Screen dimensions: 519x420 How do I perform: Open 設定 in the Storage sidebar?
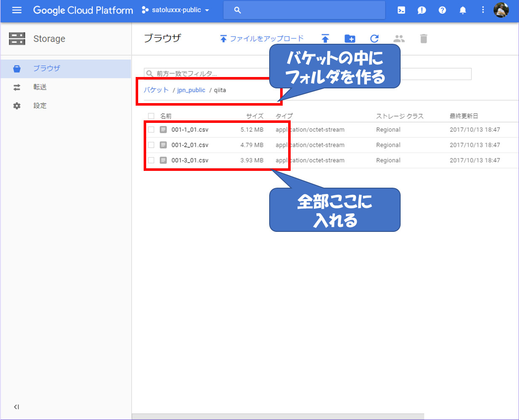pyautogui.click(x=40, y=106)
